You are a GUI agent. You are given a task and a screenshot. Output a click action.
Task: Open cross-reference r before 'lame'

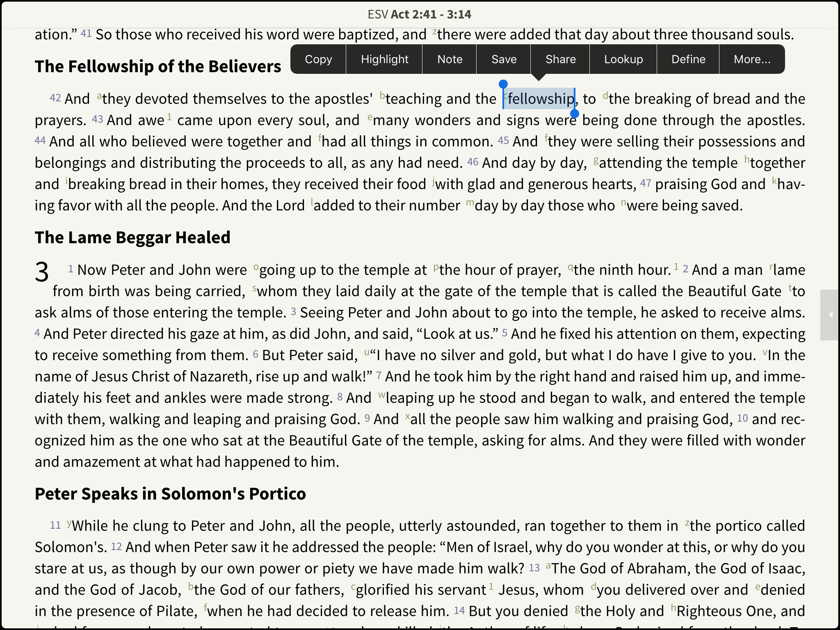point(771,266)
